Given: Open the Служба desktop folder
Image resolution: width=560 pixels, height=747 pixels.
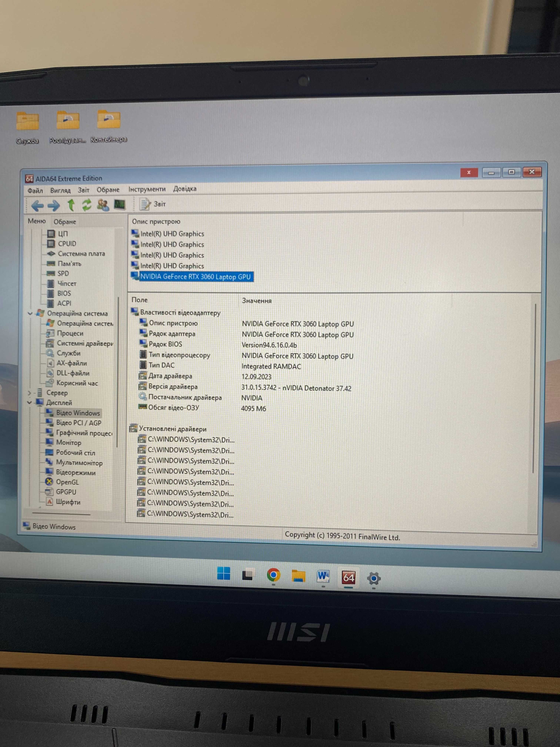Looking at the screenshot, I should point(27,128).
